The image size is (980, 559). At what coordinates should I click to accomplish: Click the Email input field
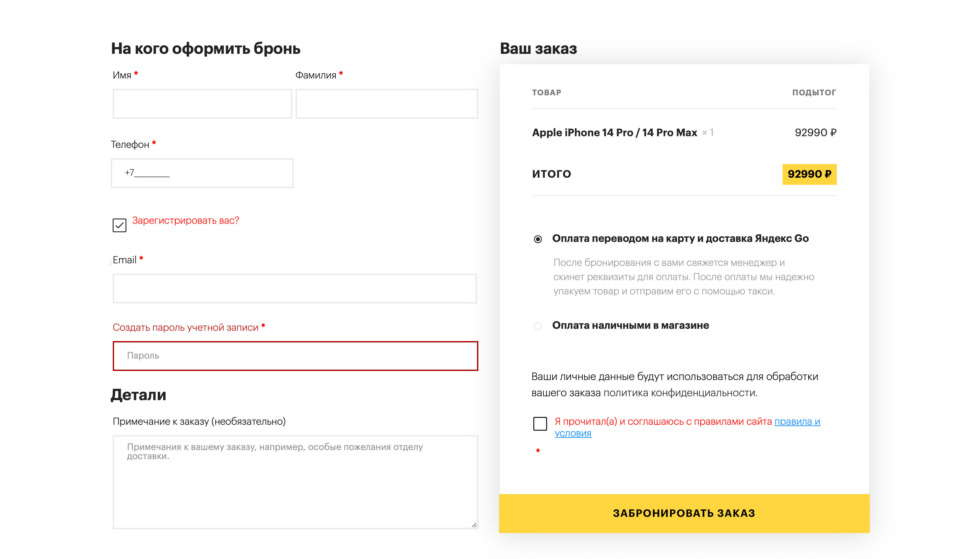(295, 288)
